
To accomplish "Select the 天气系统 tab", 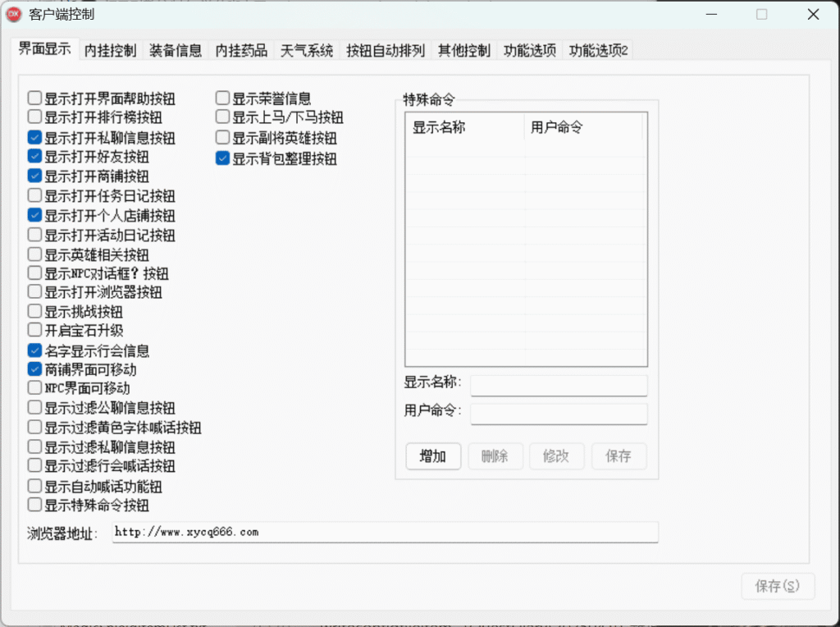I will [x=307, y=50].
